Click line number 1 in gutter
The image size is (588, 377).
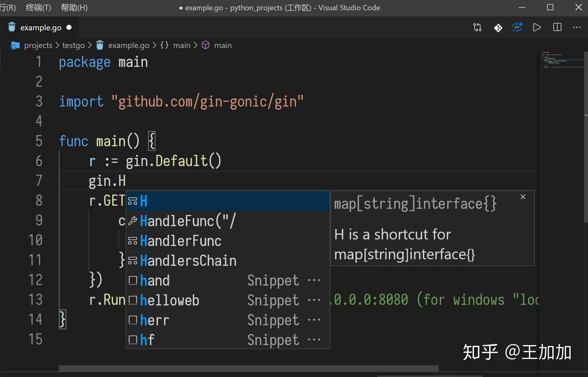[x=39, y=62]
